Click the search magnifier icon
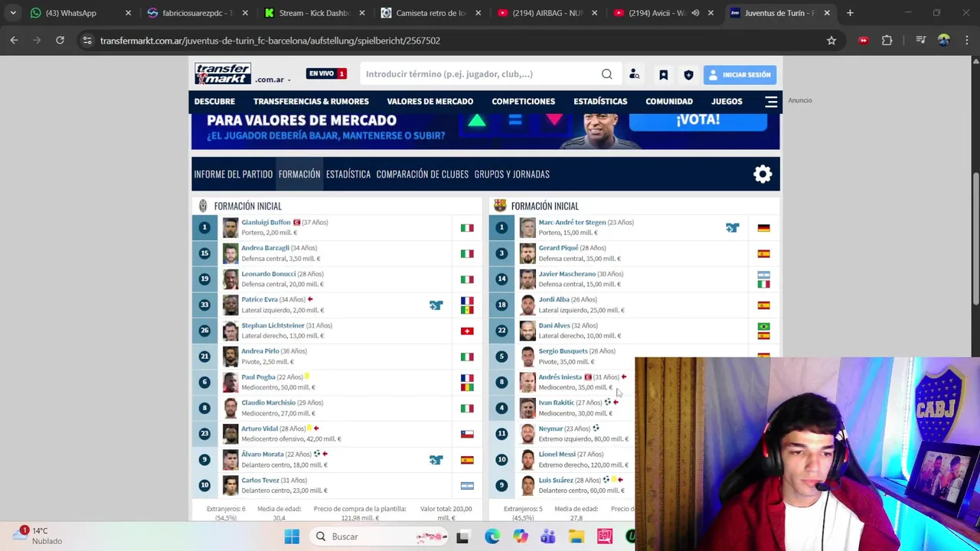 [606, 74]
